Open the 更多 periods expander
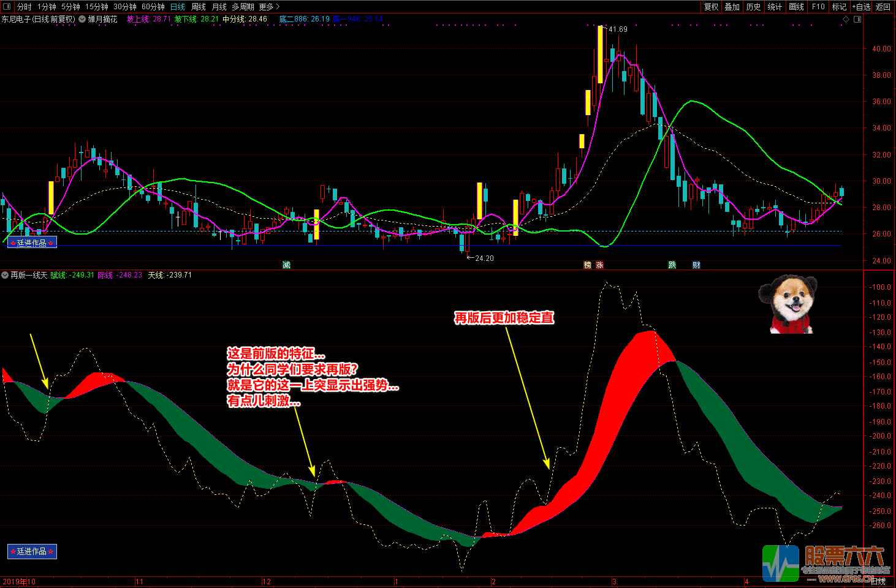The width and height of the screenshot is (896, 588). [268, 7]
